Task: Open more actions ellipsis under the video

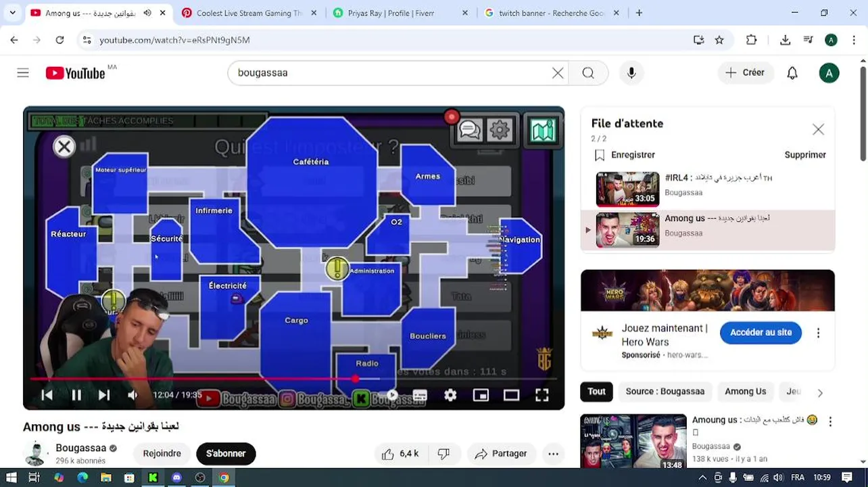Action: 553,454
